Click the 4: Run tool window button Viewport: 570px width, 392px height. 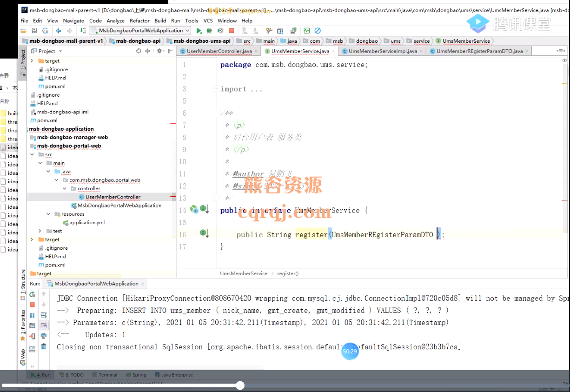(41, 375)
